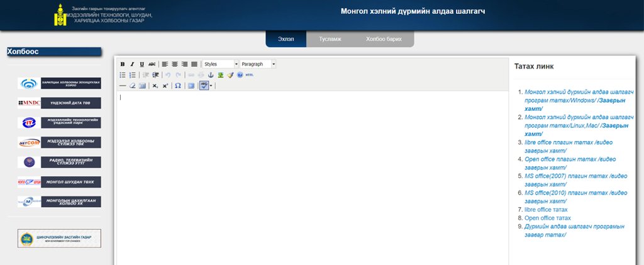Open the editor help question mark icon
Viewport: 644px width, 265px height.
240,75
